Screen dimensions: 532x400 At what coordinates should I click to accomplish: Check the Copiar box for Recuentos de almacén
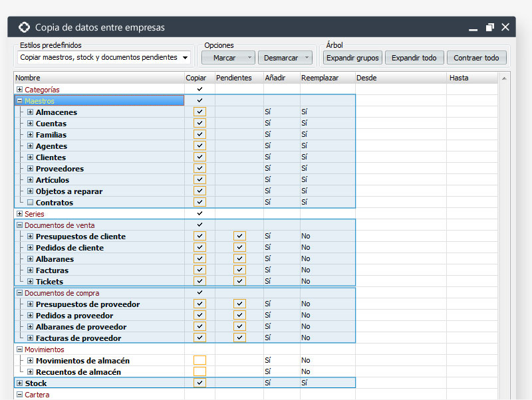click(199, 372)
